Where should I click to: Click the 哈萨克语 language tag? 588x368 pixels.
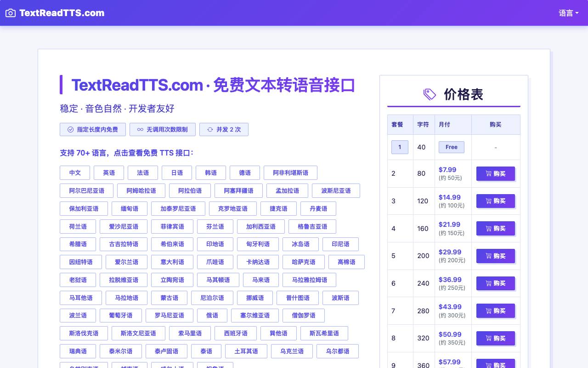point(304,262)
